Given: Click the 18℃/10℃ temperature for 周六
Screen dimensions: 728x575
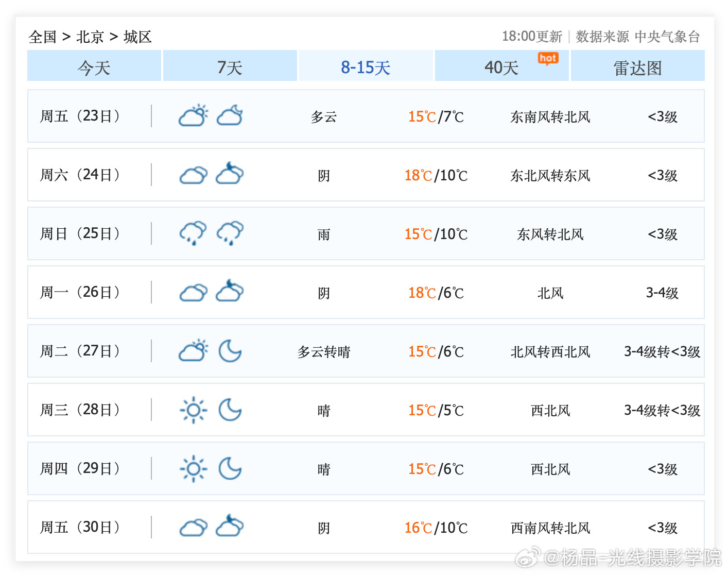Looking at the screenshot, I should 436,176.
